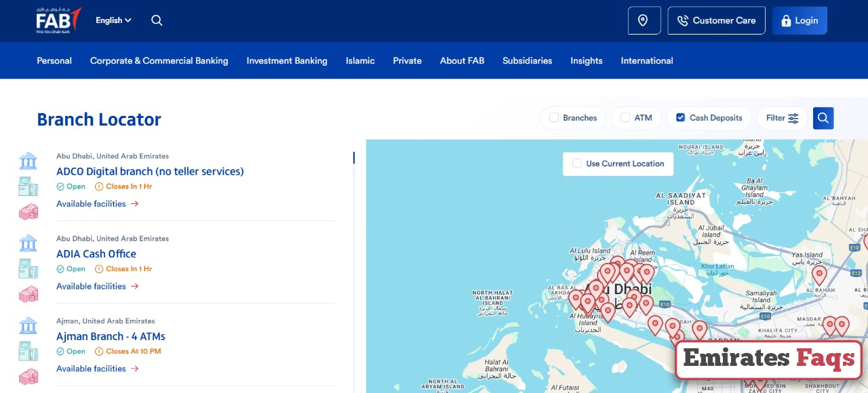The height and width of the screenshot is (393, 868).
Task: Click the Login button
Action: click(799, 20)
